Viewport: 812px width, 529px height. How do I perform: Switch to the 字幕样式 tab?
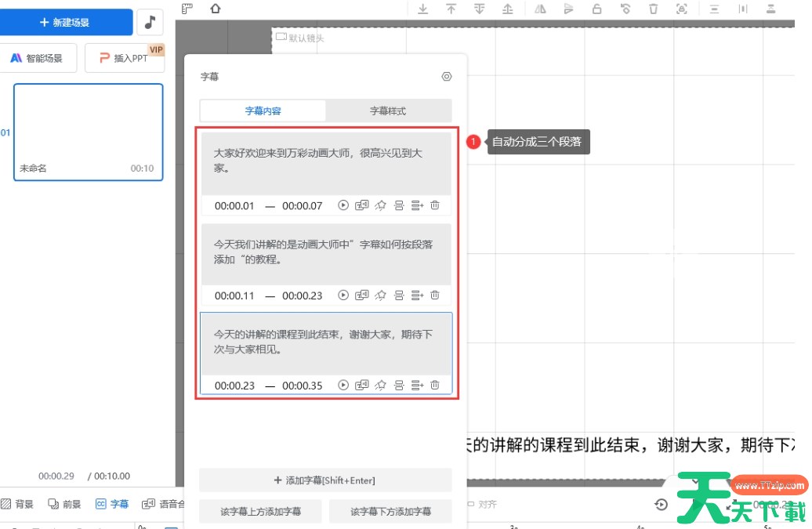click(x=388, y=111)
